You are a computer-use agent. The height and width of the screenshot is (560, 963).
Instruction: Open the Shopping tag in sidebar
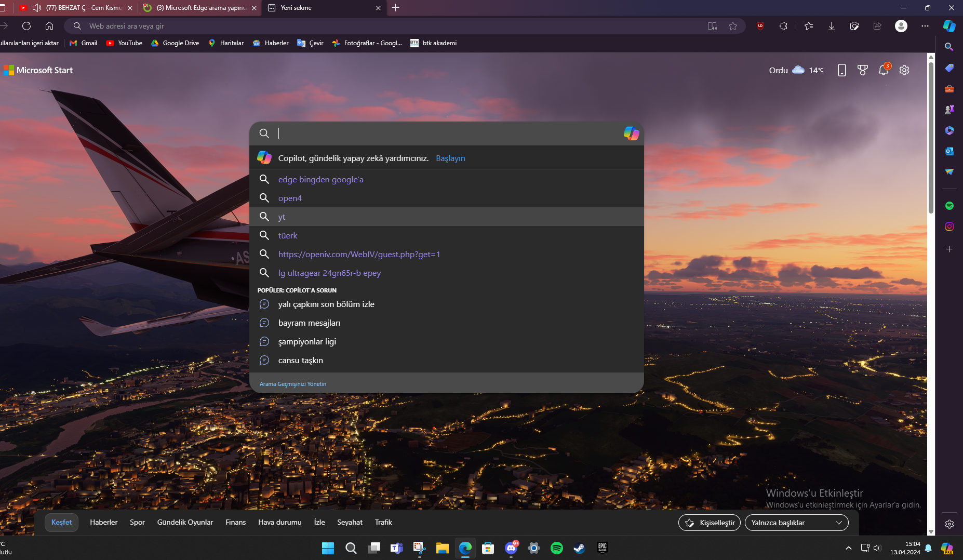949,68
